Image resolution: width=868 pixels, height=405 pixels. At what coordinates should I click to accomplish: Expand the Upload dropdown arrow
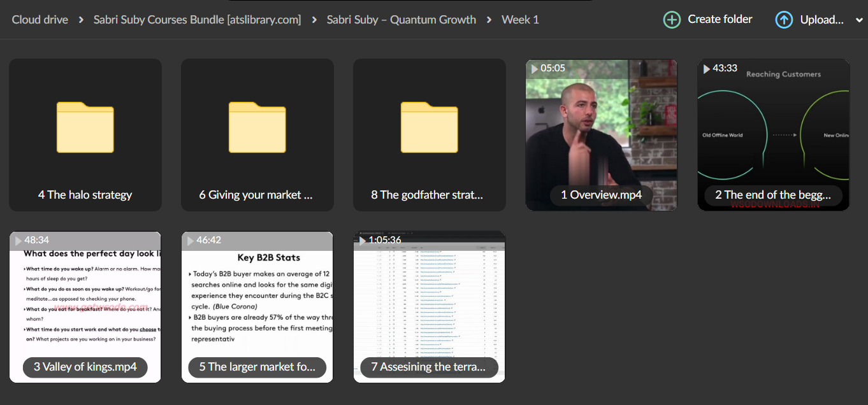858,20
